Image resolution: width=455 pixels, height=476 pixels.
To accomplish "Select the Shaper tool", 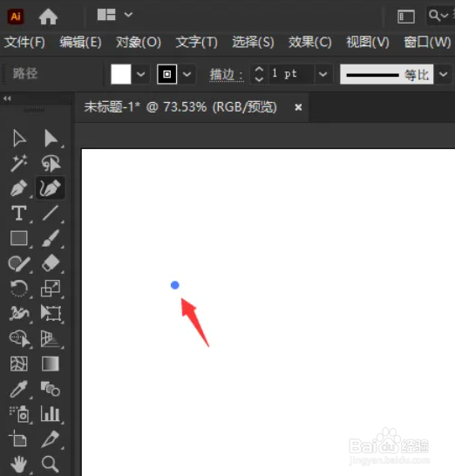I will [19, 263].
